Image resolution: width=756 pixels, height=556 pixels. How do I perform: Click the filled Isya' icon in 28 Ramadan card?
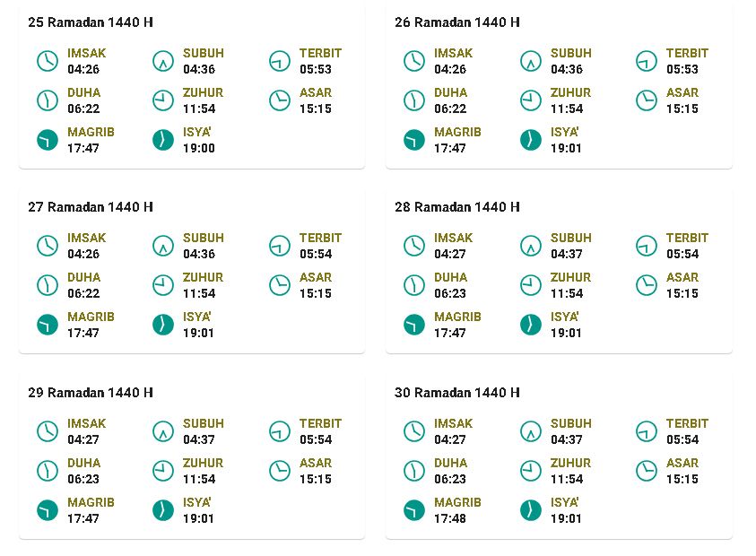(x=530, y=325)
